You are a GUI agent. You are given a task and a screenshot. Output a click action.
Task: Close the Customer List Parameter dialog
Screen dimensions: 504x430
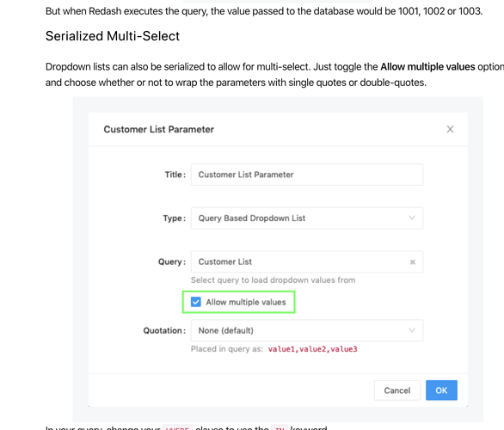pos(450,129)
